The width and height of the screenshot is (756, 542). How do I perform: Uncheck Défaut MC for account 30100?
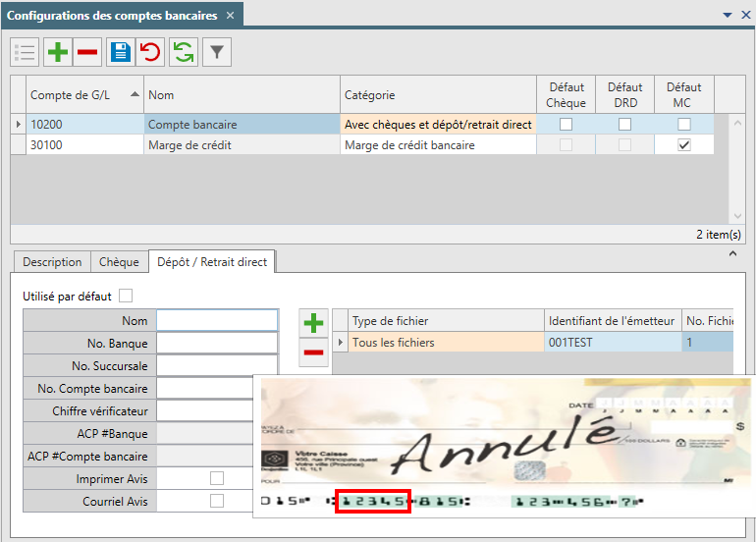[x=684, y=144]
